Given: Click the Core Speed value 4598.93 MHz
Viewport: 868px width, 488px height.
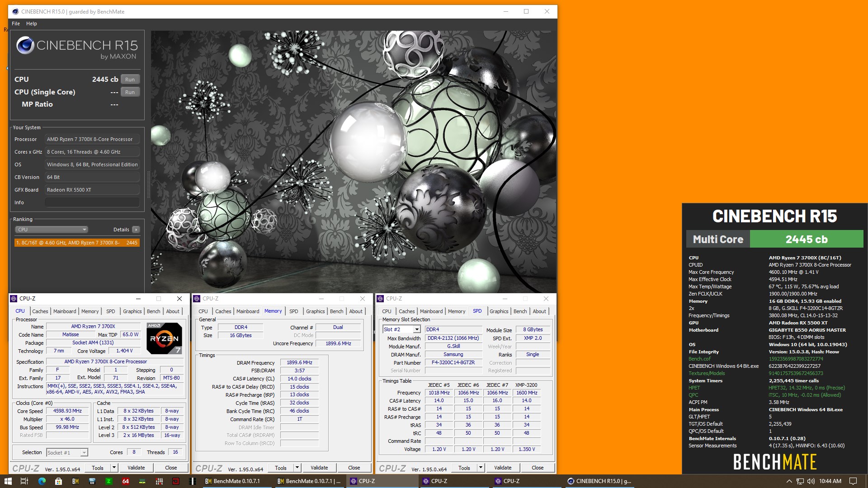Looking at the screenshot, I should (x=67, y=411).
